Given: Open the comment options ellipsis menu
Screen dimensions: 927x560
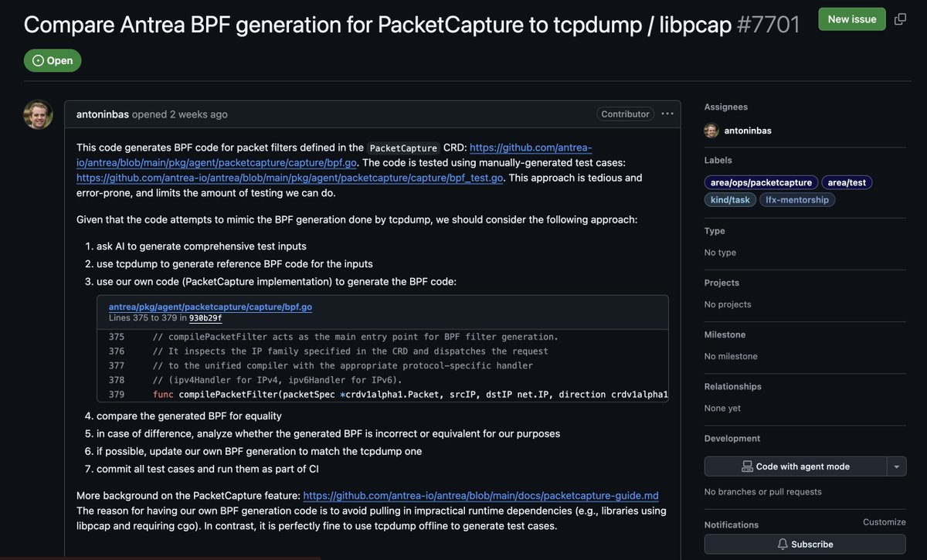Looking at the screenshot, I should pyautogui.click(x=667, y=114).
